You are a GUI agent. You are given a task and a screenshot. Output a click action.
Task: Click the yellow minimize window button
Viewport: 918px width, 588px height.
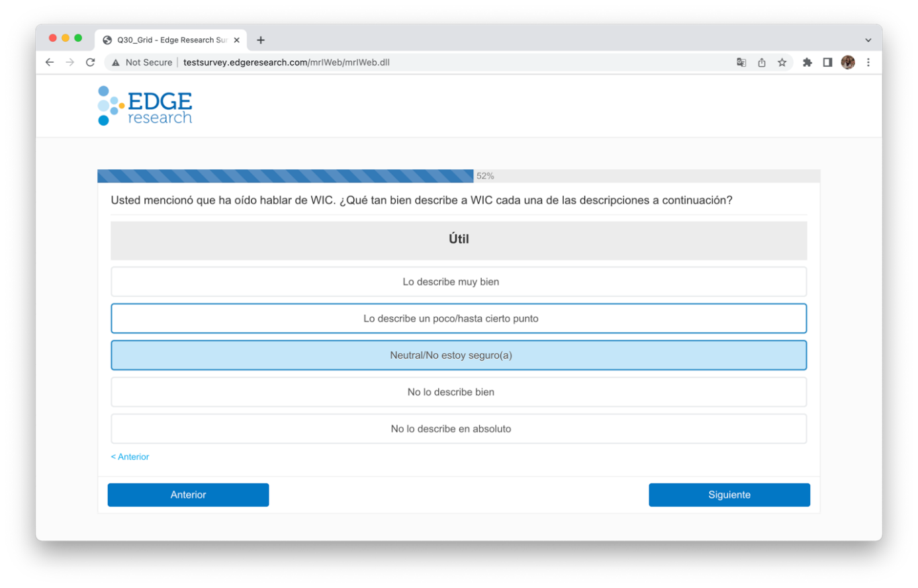click(66, 38)
